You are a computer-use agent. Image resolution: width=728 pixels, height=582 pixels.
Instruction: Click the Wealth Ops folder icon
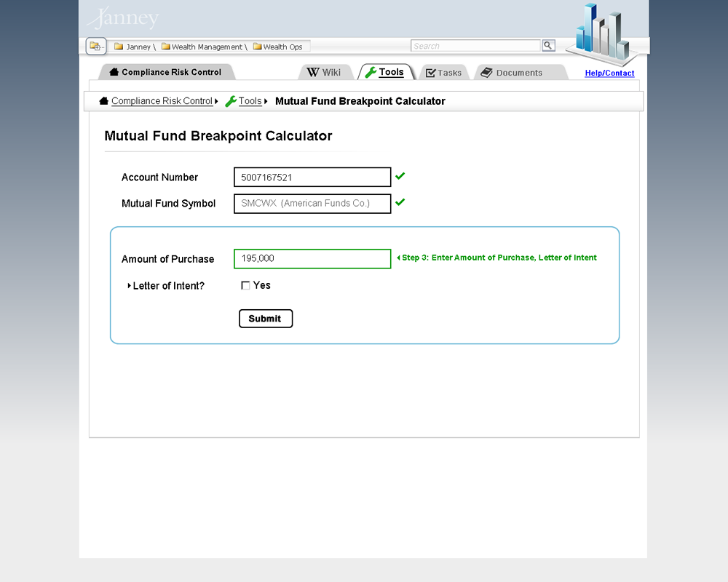[258, 46]
